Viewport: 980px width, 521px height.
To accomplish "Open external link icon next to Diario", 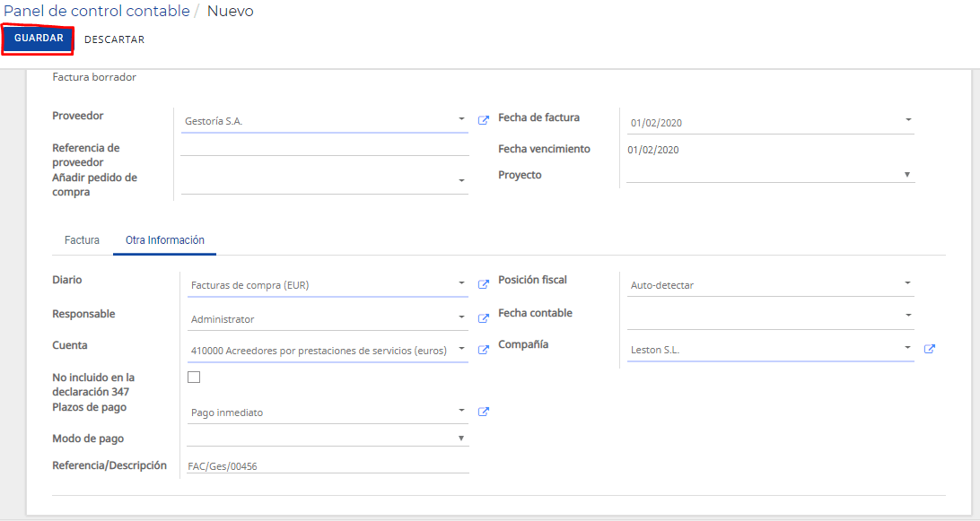I will pos(483,284).
